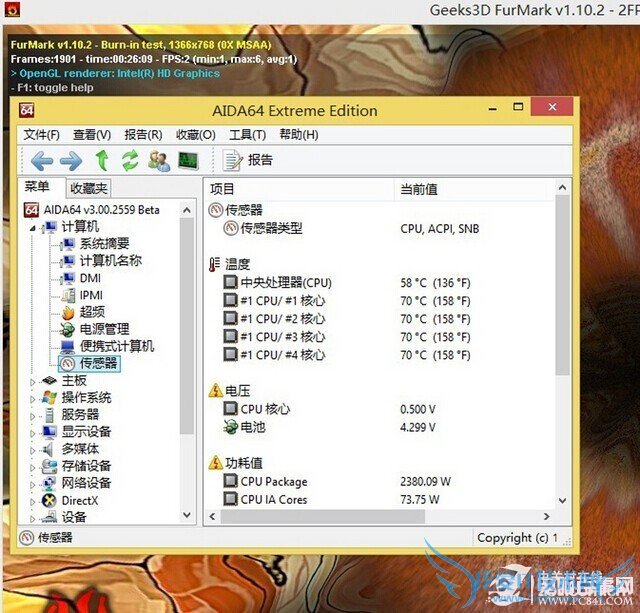
Task: Switch to the 收藏夹 tab
Action: point(89,188)
